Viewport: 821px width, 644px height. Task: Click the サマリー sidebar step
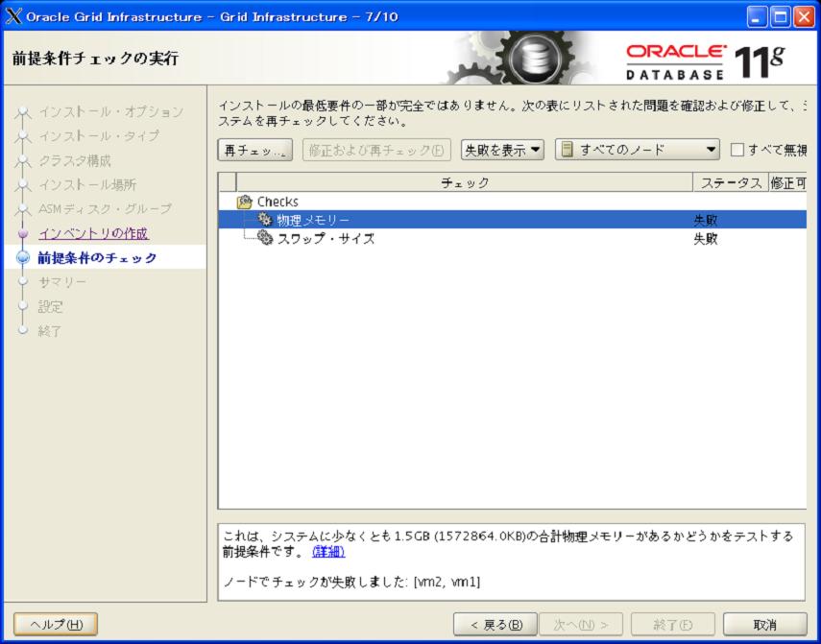click(62, 282)
